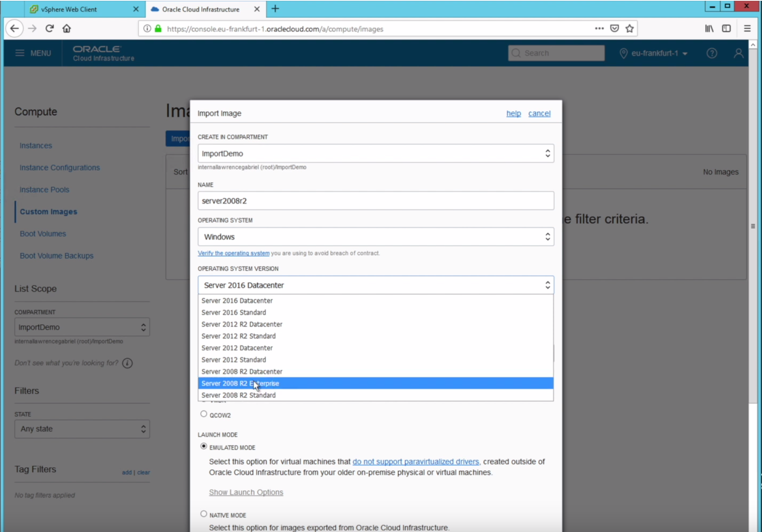The width and height of the screenshot is (762, 532).
Task: Click the green padlock security icon
Action: [x=158, y=29]
